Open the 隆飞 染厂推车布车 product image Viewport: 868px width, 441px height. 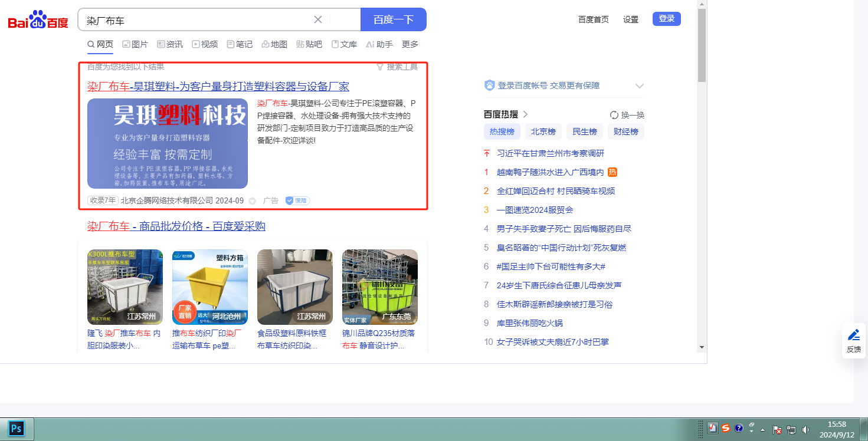[125, 287]
